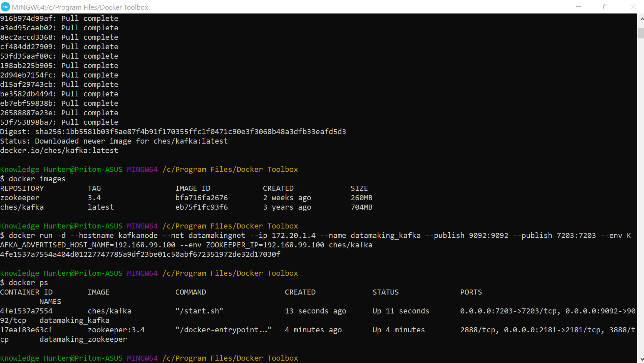
Task: Click the STATUS column header
Action: pyautogui.click(x=385, y=292)
